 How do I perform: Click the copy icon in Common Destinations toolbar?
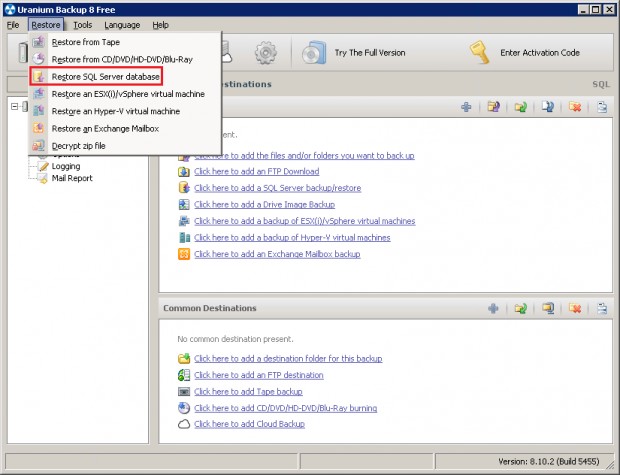point(602,308)
